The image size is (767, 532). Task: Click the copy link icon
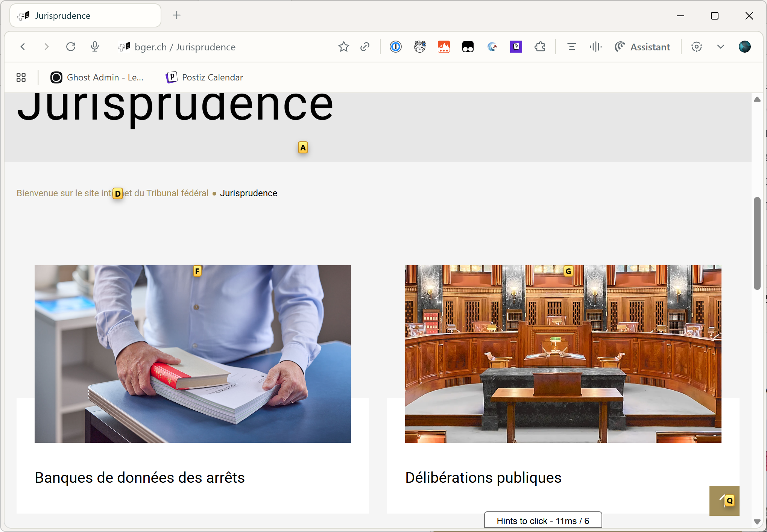click(365, 47)
